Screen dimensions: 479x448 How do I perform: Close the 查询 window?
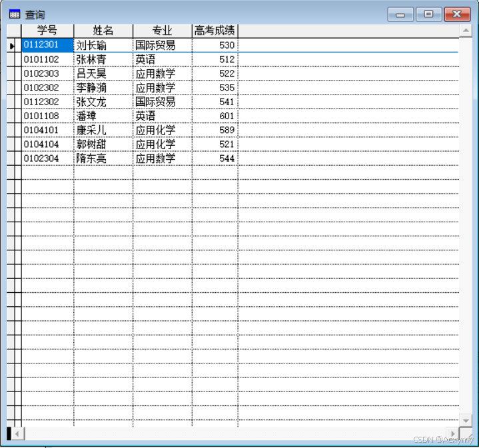(x=457, y=14)
